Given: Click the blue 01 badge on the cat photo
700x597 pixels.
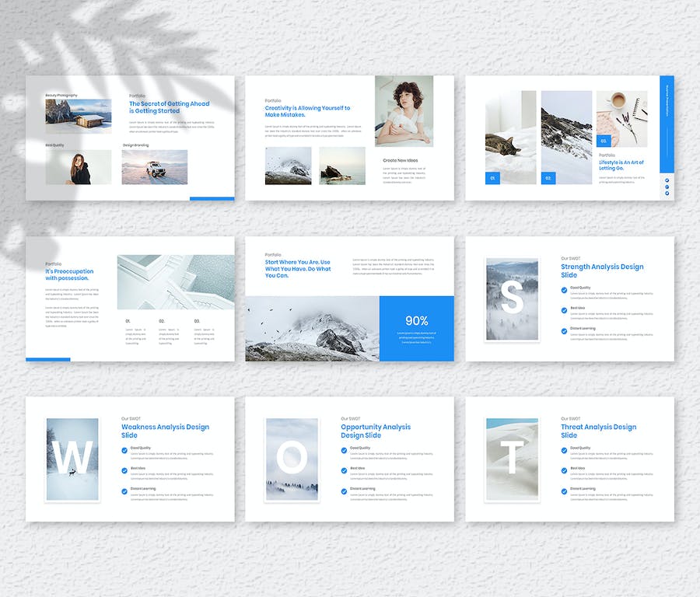Looking at the screenshot, I should (x=492, y=178).
